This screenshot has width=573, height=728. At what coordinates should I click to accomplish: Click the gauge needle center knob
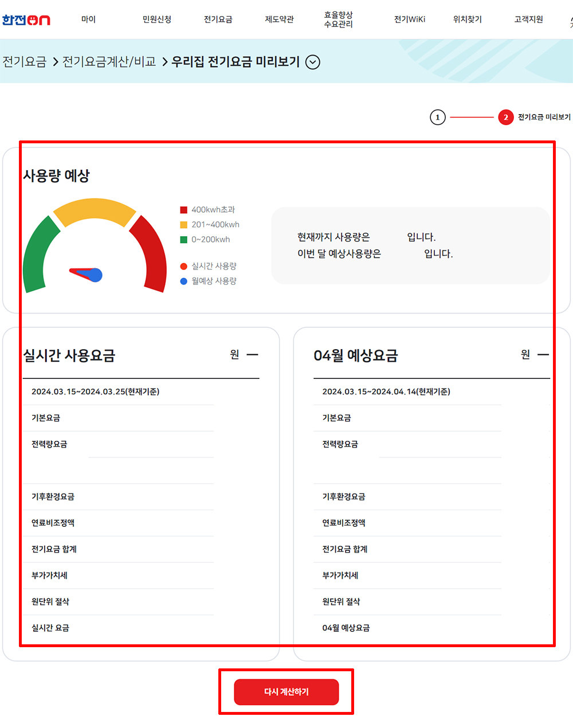95,275
